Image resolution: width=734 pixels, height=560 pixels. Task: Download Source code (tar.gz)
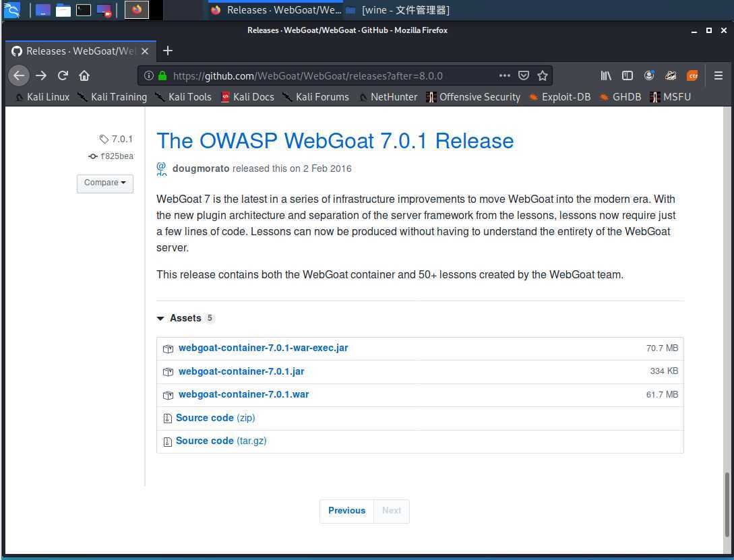(x=221, y=441)
